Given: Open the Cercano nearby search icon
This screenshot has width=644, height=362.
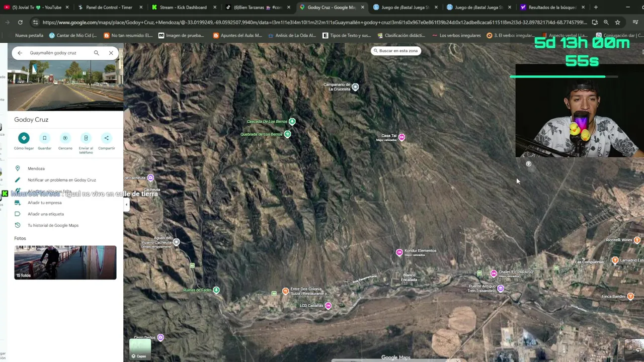Looking at the screenshot, I should (x=65, y=138).
